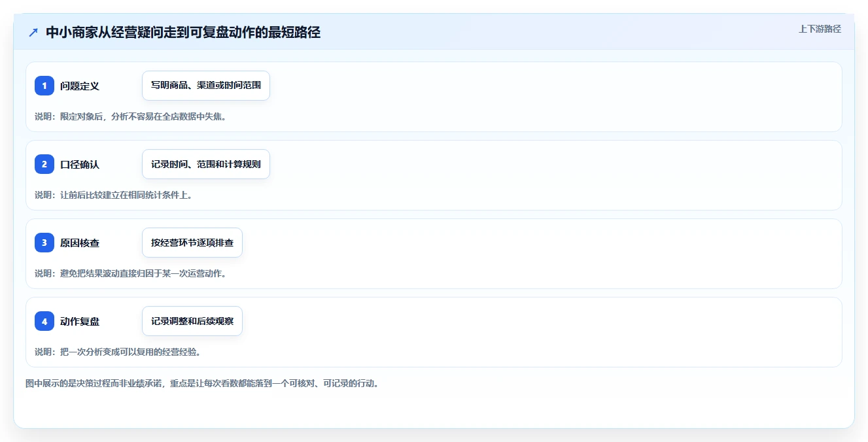This screenshot has height=442, width=868.
Task: Click the note about 结果波动 and 运营动作
Action: point(130,273)
